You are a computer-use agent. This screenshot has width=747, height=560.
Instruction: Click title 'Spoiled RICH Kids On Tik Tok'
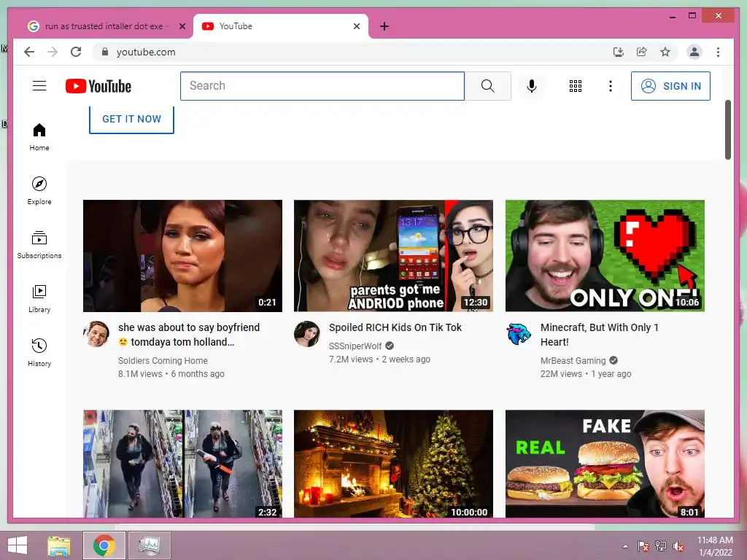click(x=395, y=327)
